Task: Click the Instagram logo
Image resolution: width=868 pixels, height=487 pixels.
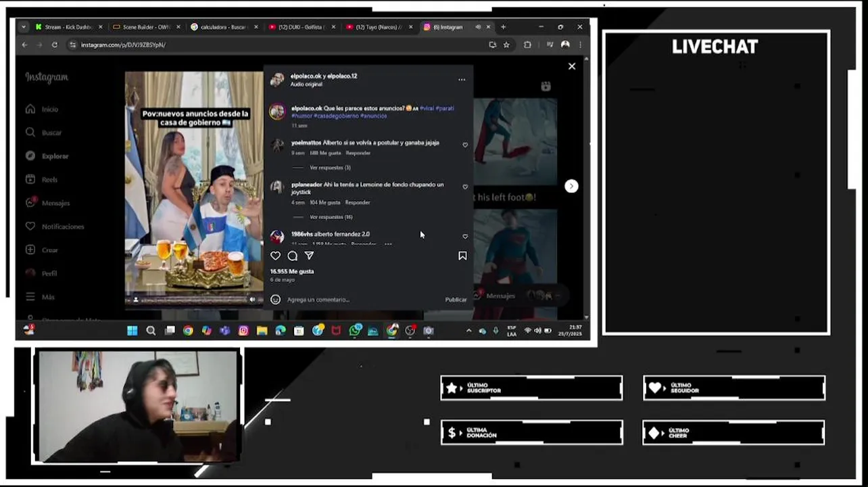Action: (x=47, y=77)
